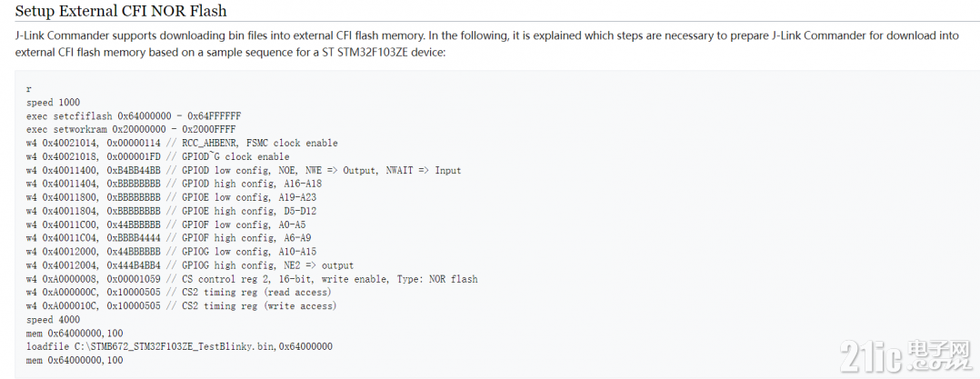Click the GPIOD low config line

[x=244, y=171]
